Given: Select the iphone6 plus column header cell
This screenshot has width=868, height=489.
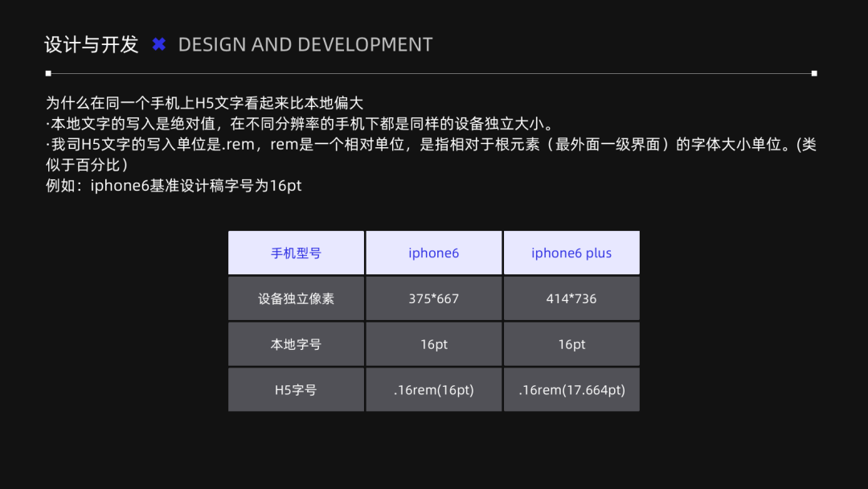Looking at the screenshot, I should (571, 253).
